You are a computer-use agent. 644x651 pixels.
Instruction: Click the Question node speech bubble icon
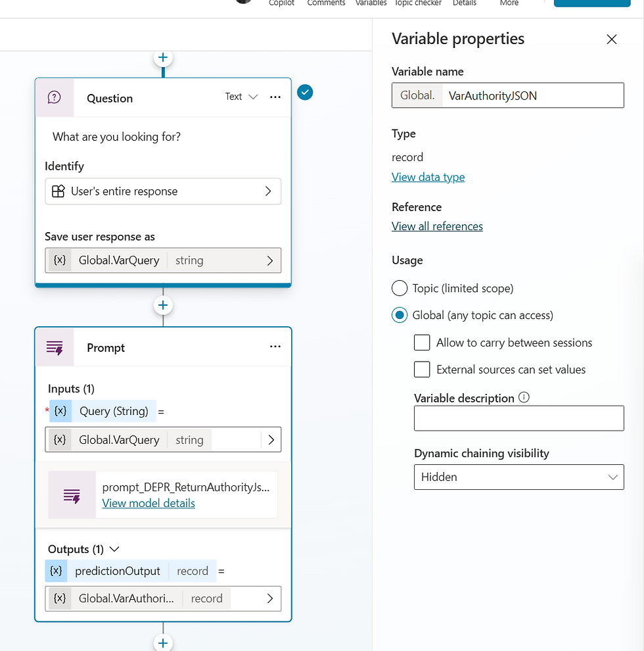tap(55, 98)
